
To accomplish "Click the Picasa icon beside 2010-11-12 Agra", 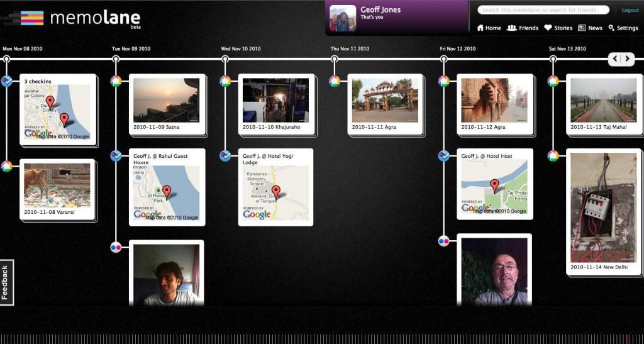I will (443, 81).
